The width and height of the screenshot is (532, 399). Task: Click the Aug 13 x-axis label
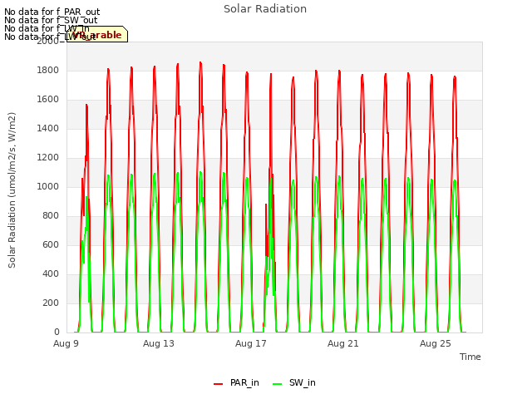pos(159,343)
